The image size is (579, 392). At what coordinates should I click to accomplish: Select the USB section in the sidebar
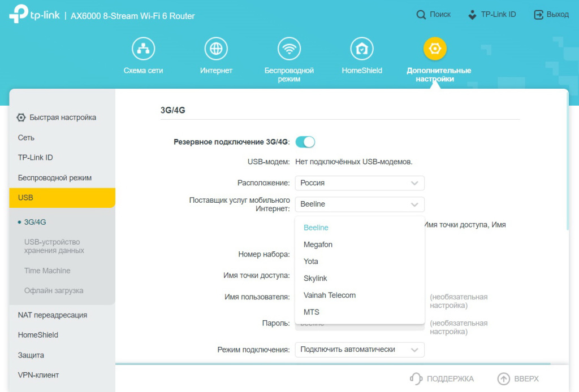point(62,198)
